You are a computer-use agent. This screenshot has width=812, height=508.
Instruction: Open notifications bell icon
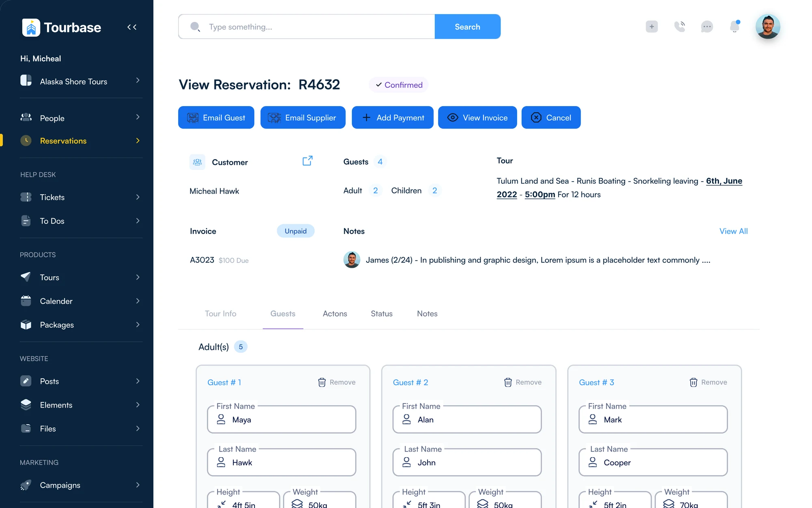click(x=735, y=26)
